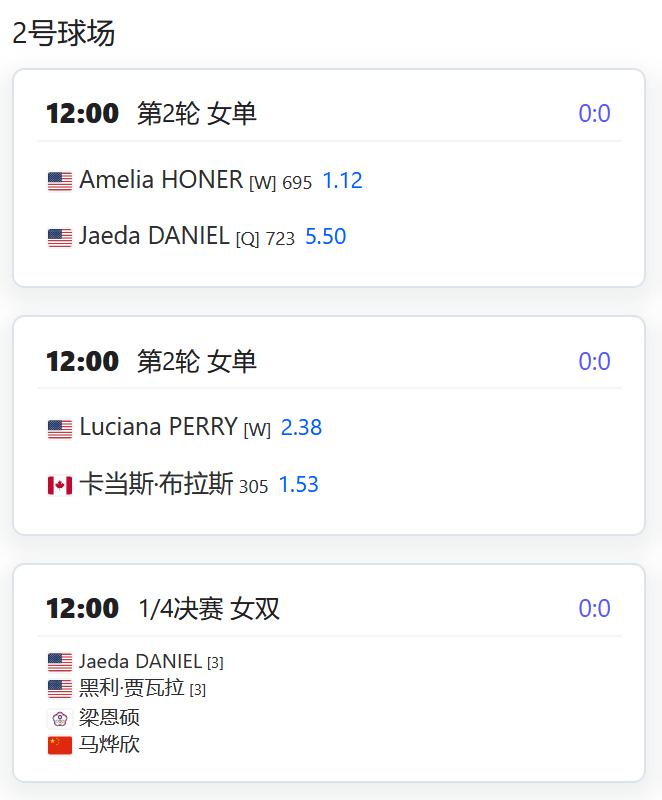Screen dimensions: 662x800
Task: Select odds 2.38 for Luciana PERRY
Action: (301, 428)
